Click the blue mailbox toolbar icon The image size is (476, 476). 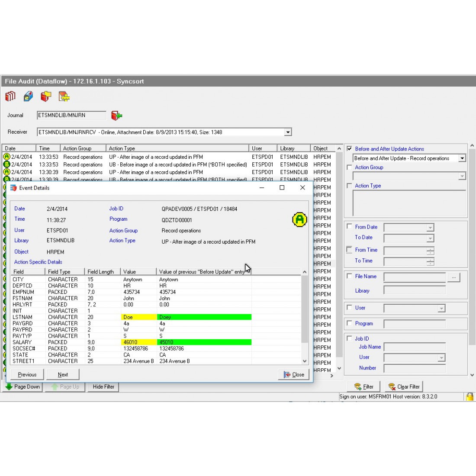coord(28,96)
